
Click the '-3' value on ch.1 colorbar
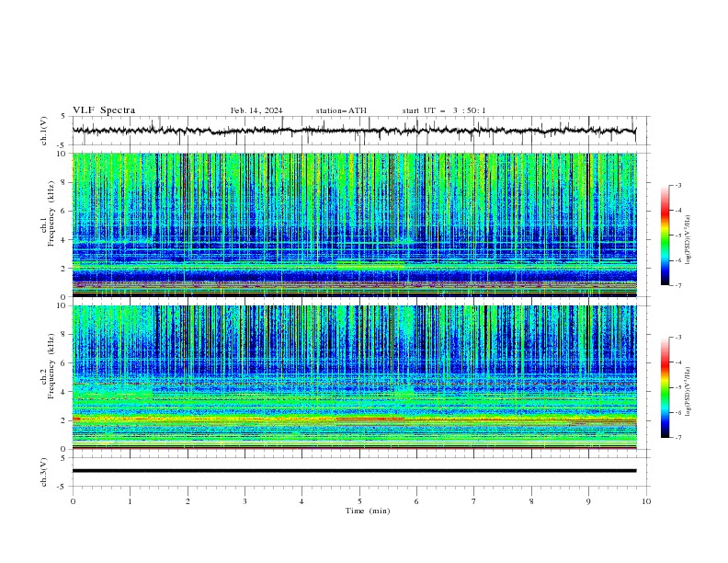[x=678, y=185]
